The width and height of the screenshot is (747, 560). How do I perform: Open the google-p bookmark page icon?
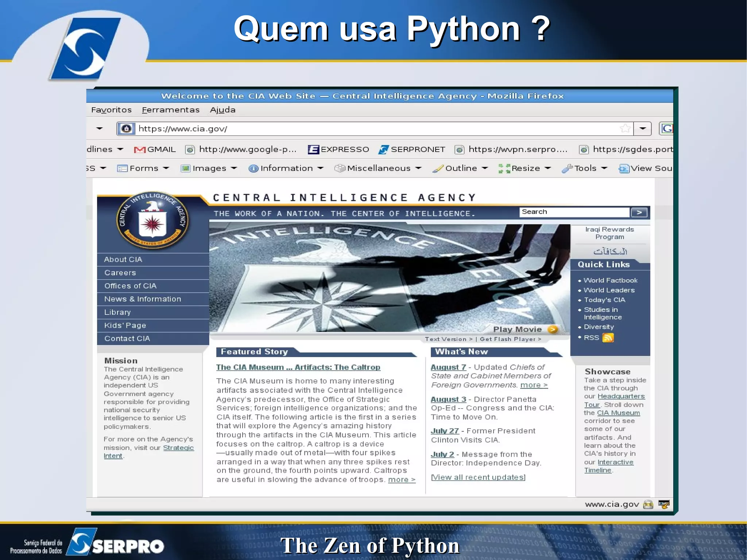point(190,150)
